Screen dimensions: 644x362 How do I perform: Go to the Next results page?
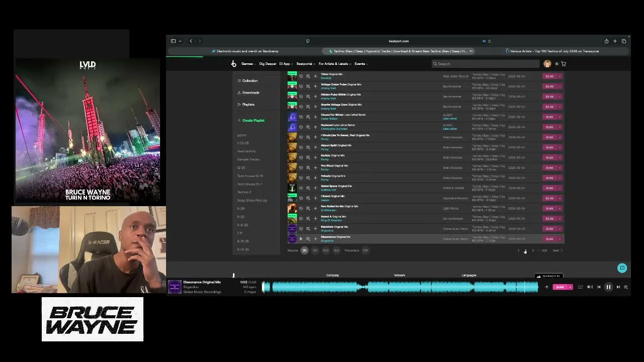pyautogui.click(x=557, y=250)
